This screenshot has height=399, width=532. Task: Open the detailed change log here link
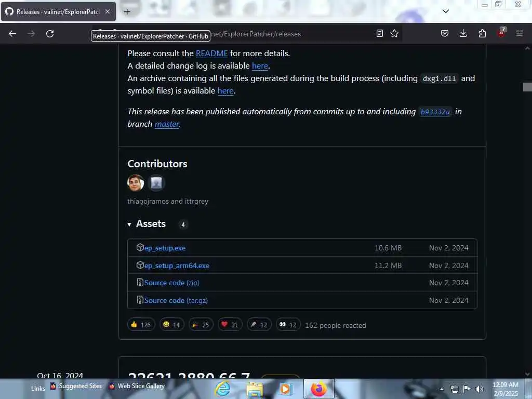260,66
